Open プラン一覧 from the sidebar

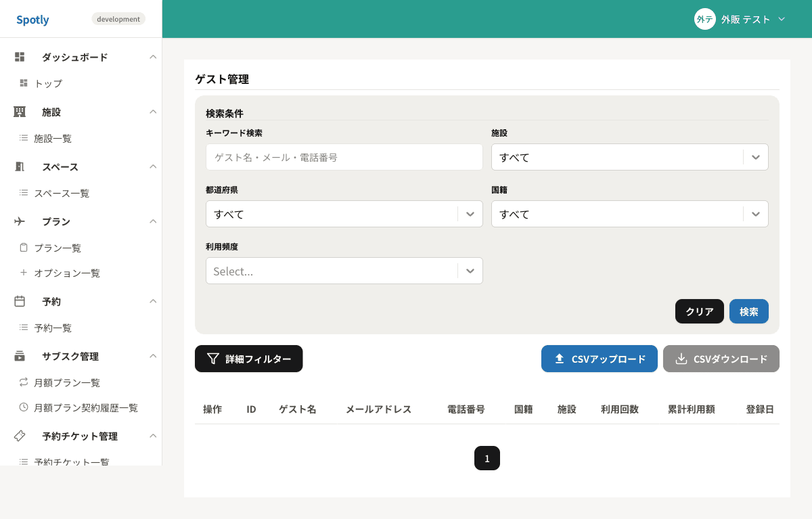coord(58,248)
